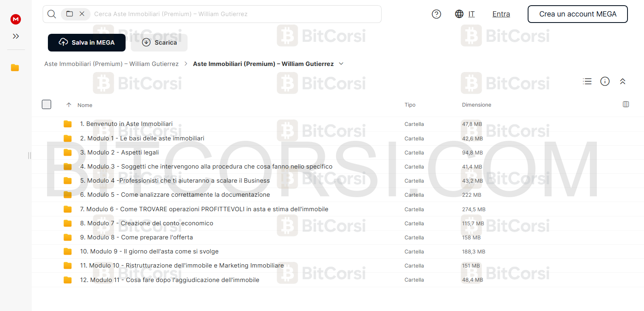The width and height of the screenshot is (644, 311).
Task: Sort by Nome column header
Action: click(x=85, y=105)
